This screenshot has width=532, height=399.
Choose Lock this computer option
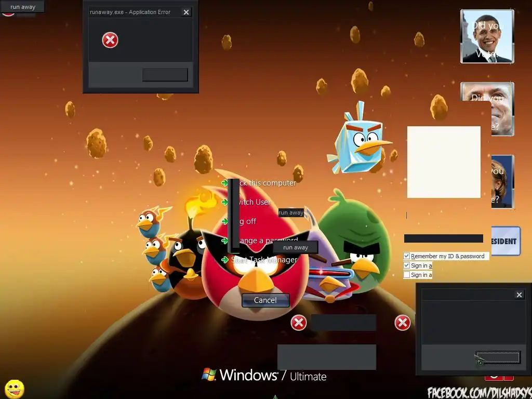click(268, 183)
